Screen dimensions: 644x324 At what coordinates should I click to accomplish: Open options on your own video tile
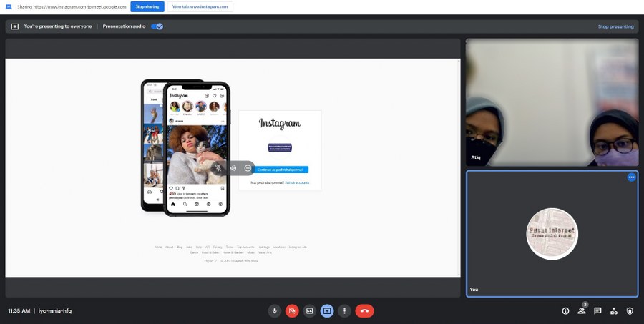631,177
